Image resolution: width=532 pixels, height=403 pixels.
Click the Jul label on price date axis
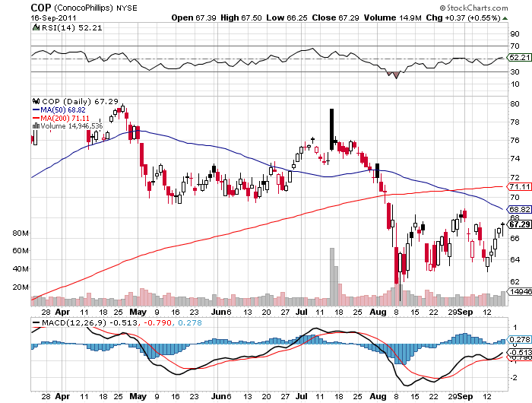click(x=301, y=312)
